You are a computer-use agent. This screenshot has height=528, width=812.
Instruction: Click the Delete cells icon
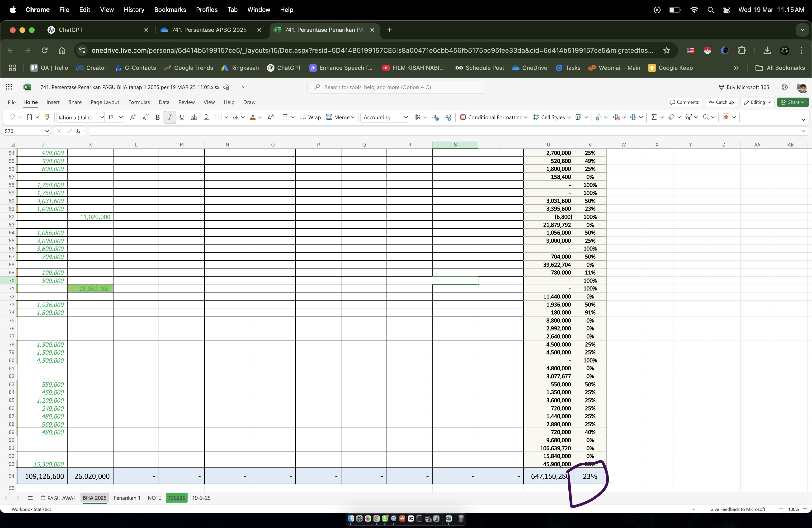pyautogui.click(x=616, y=117)
